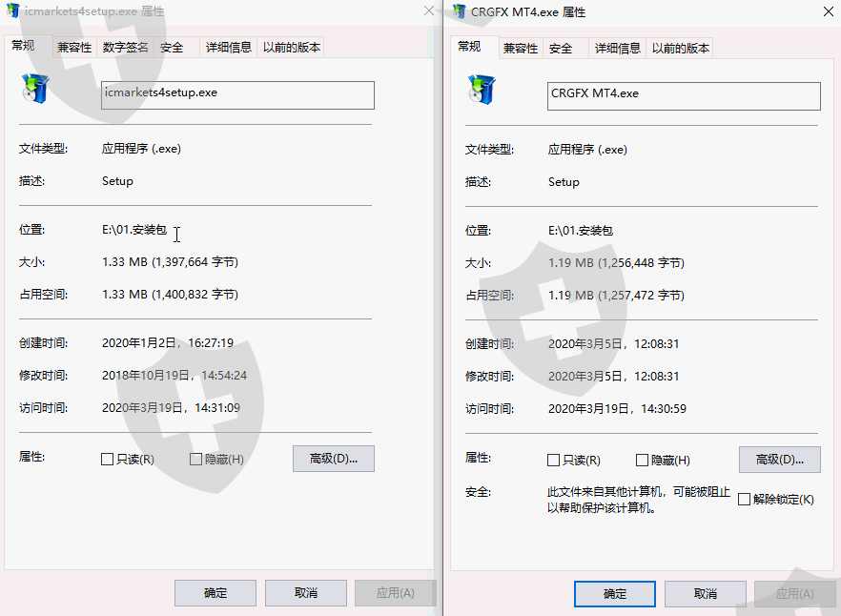This screenshot has height=616, width=841.
Task: Check 只读(R) in the icmarkets4setup dialog
Action: [107, 460]
